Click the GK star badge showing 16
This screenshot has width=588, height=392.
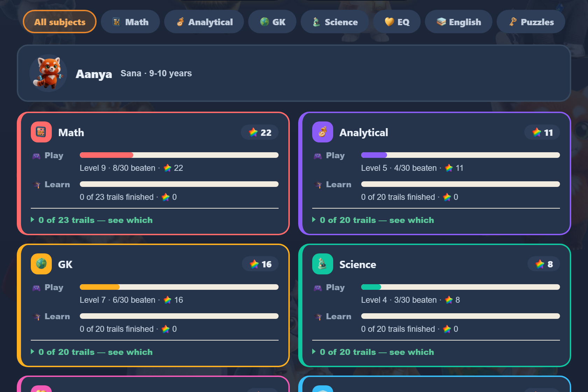tap(260, 264)
